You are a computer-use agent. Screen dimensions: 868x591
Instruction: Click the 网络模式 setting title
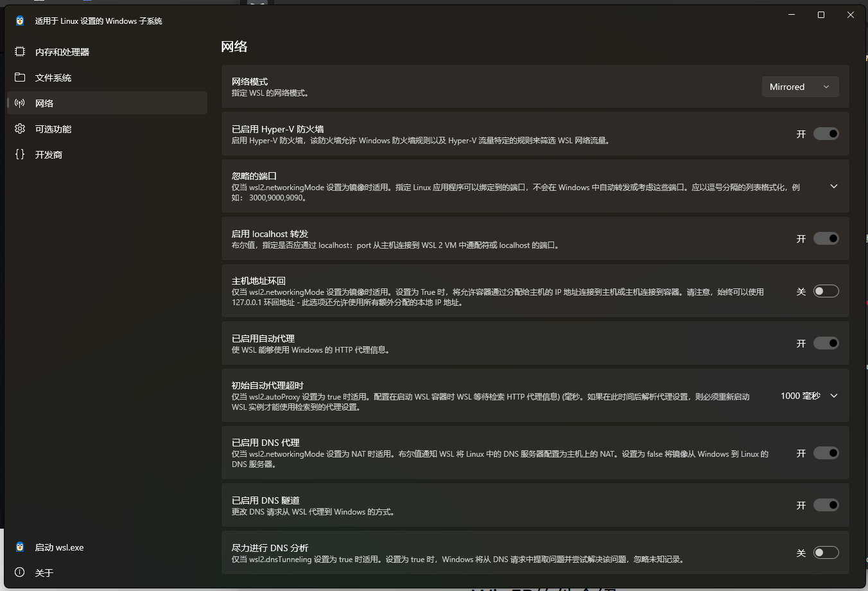click(x=250, y=82)
